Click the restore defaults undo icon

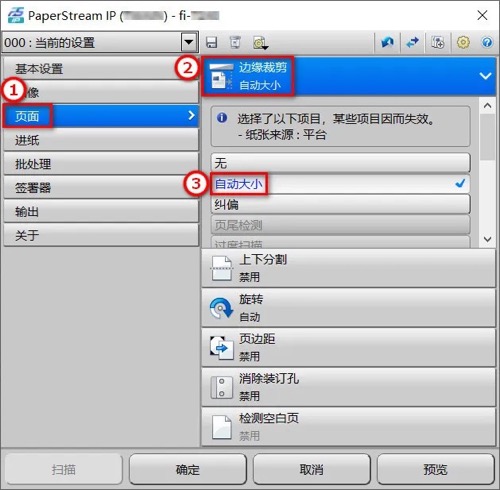pos(387,42)
